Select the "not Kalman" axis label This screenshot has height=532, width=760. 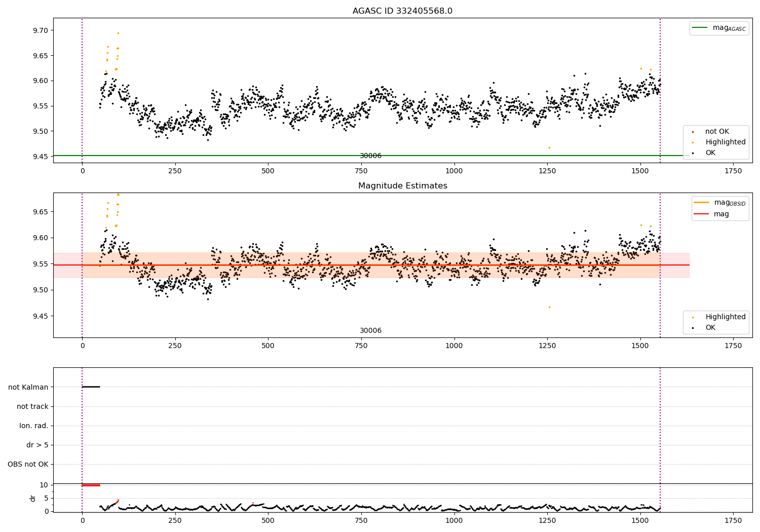pos(28,388)
